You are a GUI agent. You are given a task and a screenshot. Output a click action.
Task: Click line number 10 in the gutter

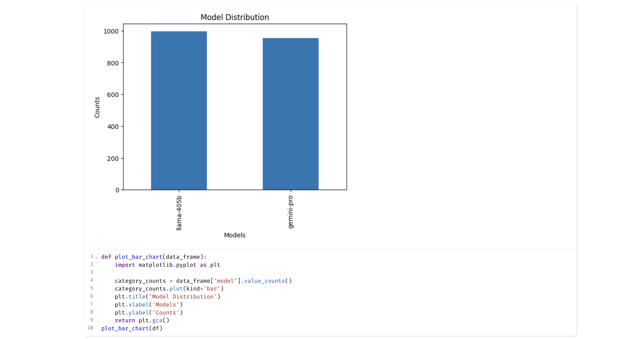pos(90,328)
